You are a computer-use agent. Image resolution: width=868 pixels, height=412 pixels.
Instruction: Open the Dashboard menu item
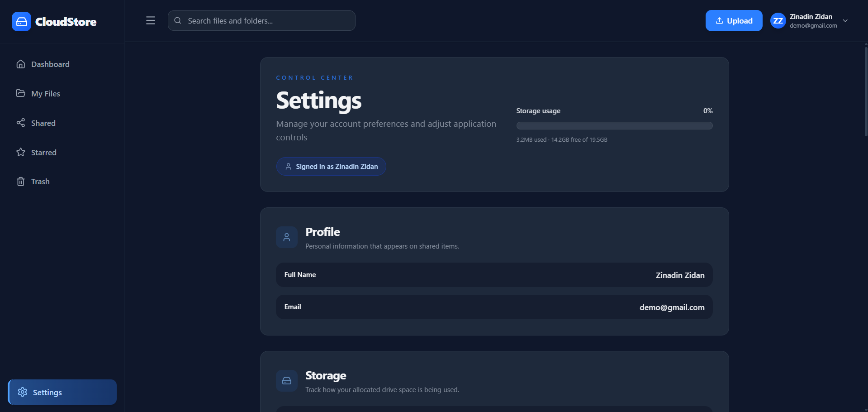point(50,64)
